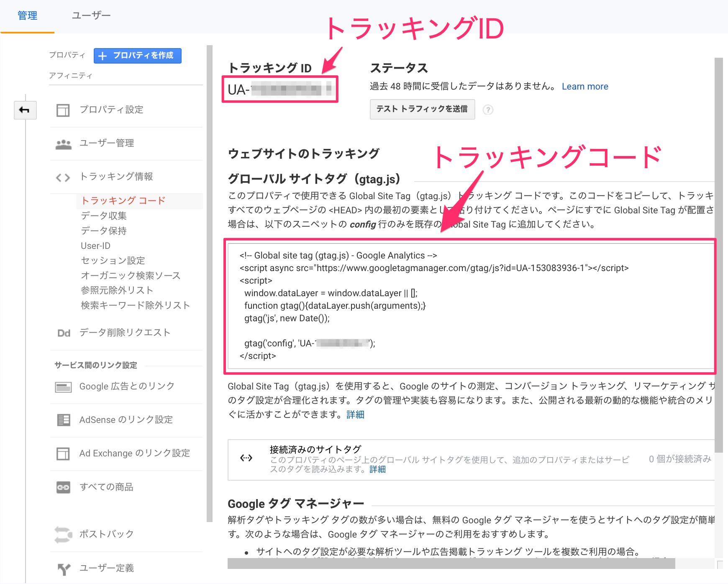Click the User Definitions (ユーザー定義) icon

click(63, 569)
